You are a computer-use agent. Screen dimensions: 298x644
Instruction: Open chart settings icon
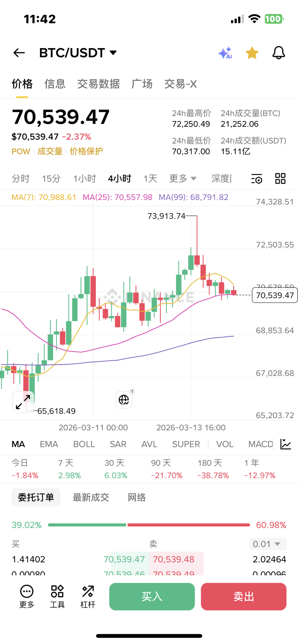(257, 179)
